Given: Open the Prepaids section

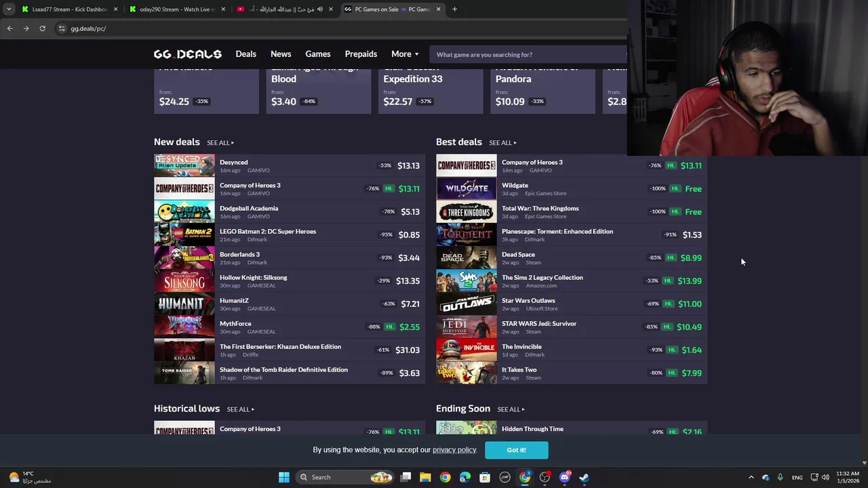Looking at the screenshot, I should coord(361,54).
